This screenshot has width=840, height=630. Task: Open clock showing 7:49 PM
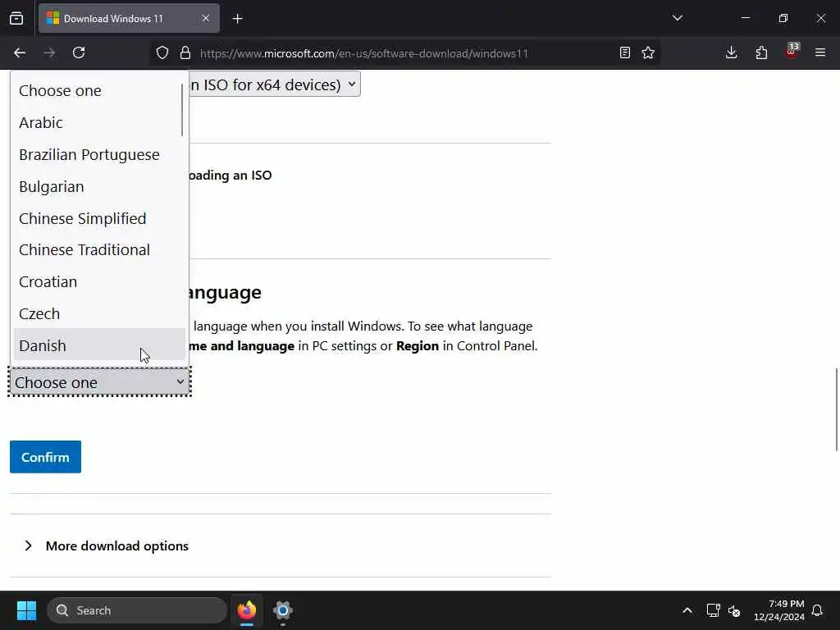coord(779,610)
